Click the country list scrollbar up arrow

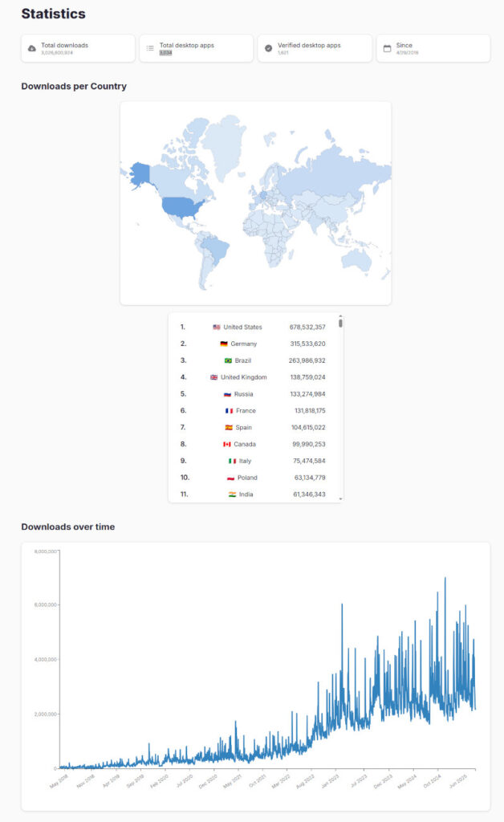coord(340,316)
